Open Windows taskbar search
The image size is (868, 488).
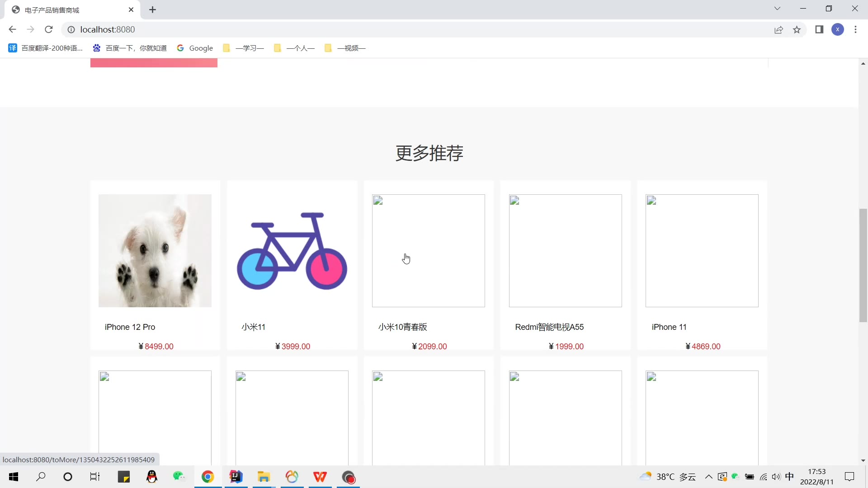[x=41, y=477]
